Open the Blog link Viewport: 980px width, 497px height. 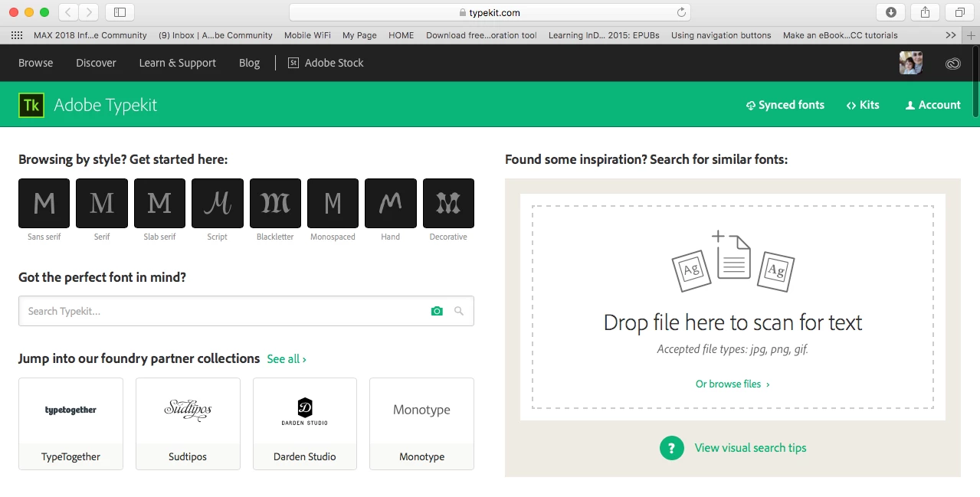[249, 63]
